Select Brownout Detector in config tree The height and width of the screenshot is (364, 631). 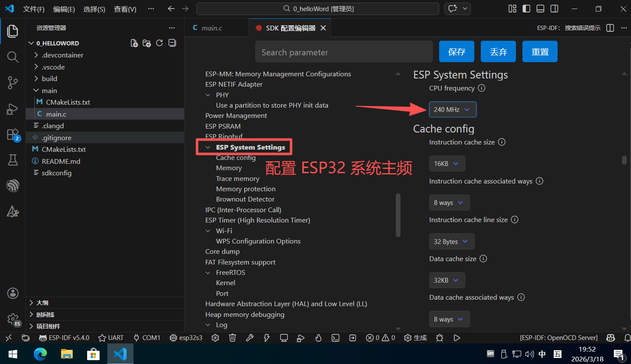tap(245, 199)
